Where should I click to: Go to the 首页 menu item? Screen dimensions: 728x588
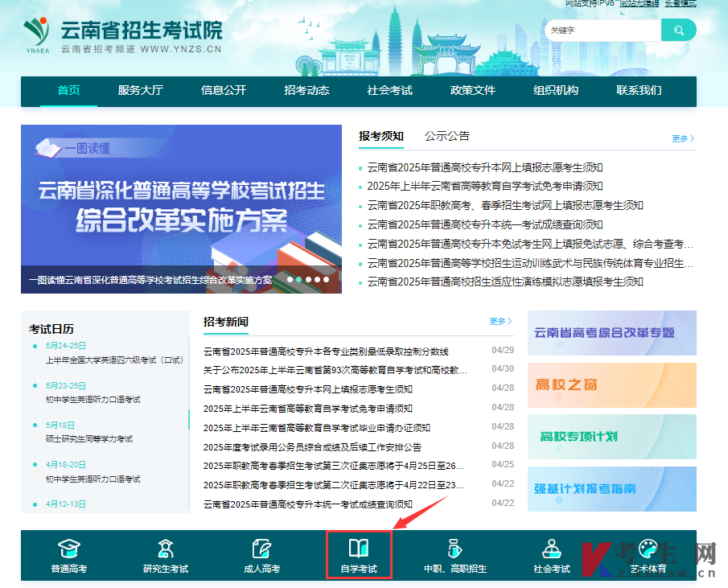(x=68, y=90)
